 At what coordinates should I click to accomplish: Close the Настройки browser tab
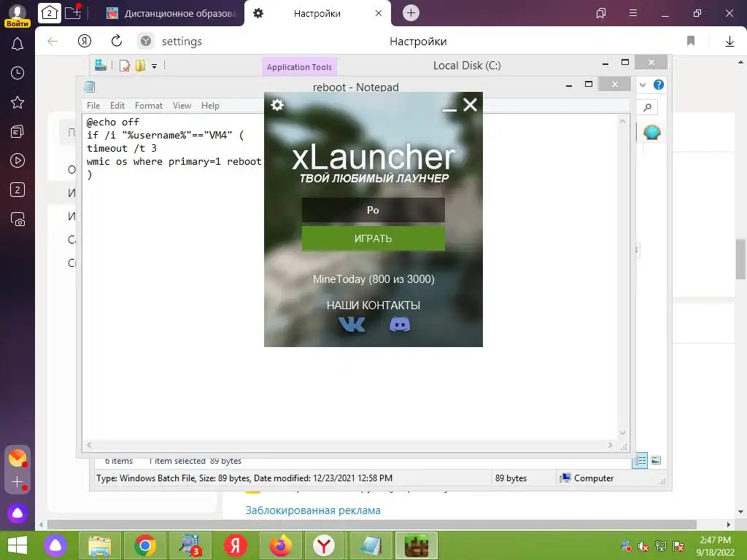[x=379, y=13]
